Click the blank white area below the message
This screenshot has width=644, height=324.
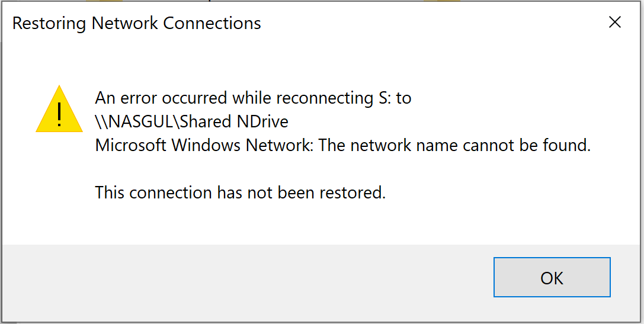(x=321, y=224)
